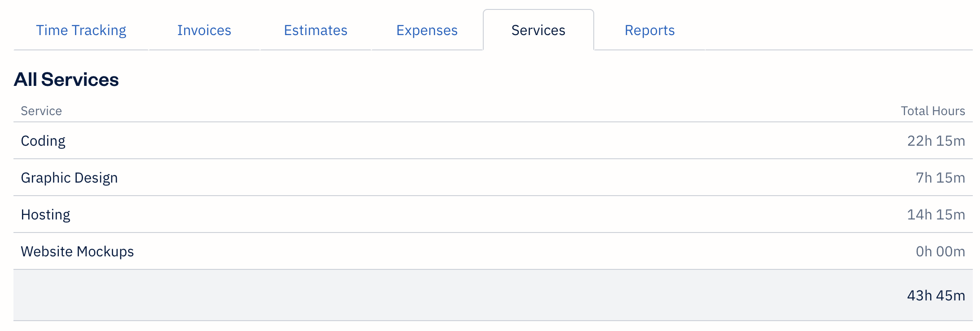Open the Hosting service details
Screen dimensions: 980x331
pos(45,215)
